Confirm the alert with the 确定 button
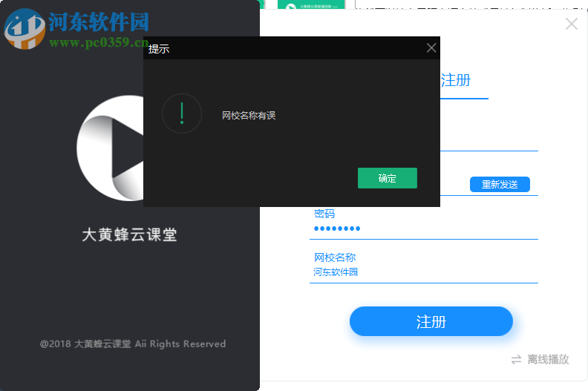Screen dimensions: 588x391 tap(387, 178)
